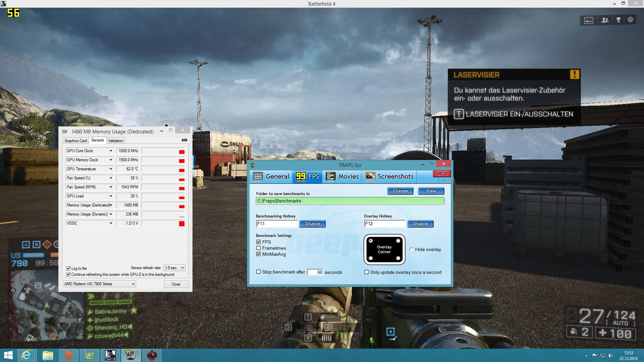644x362 pixels.
Task: Click the Overlay Corner bottom-right dot
Action: pos(398,258)
